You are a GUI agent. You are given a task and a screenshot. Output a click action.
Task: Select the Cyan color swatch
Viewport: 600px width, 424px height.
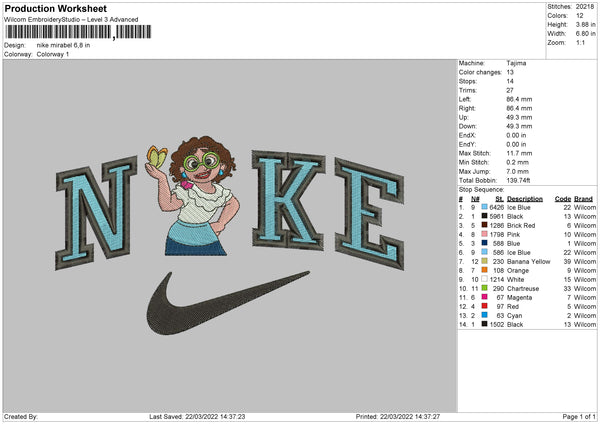(484, 315)
